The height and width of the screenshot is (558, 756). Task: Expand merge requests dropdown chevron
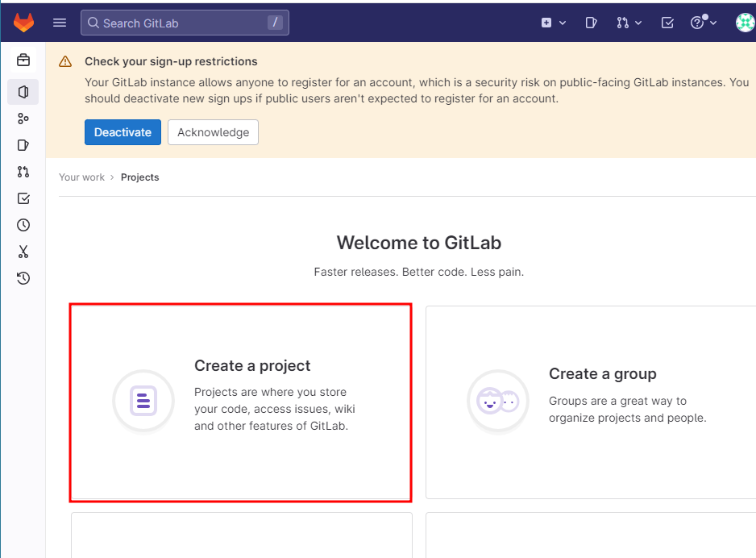pos(638,23)
